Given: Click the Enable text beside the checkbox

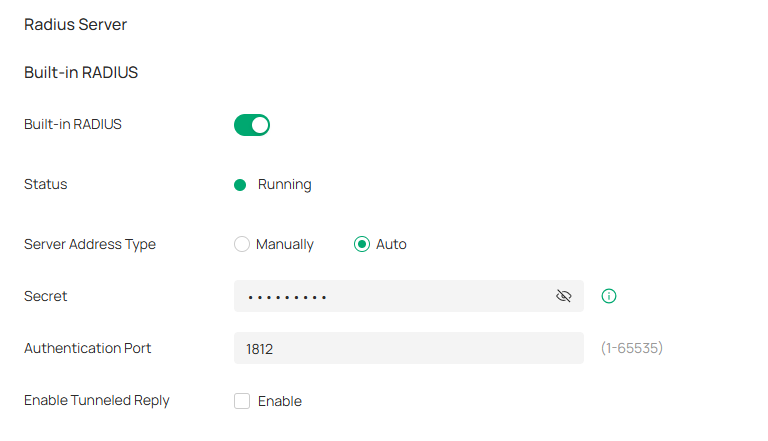Looking at the screenshot, I should (x=280, y=401).
